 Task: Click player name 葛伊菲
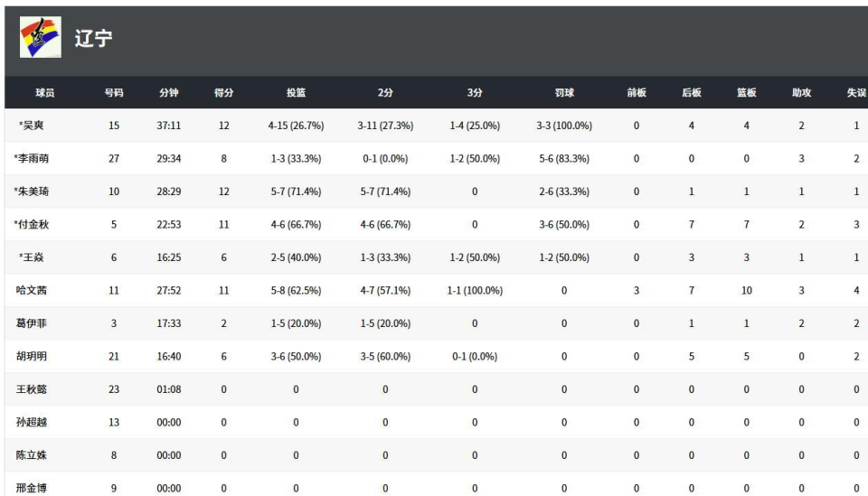[x=32, y=323]
